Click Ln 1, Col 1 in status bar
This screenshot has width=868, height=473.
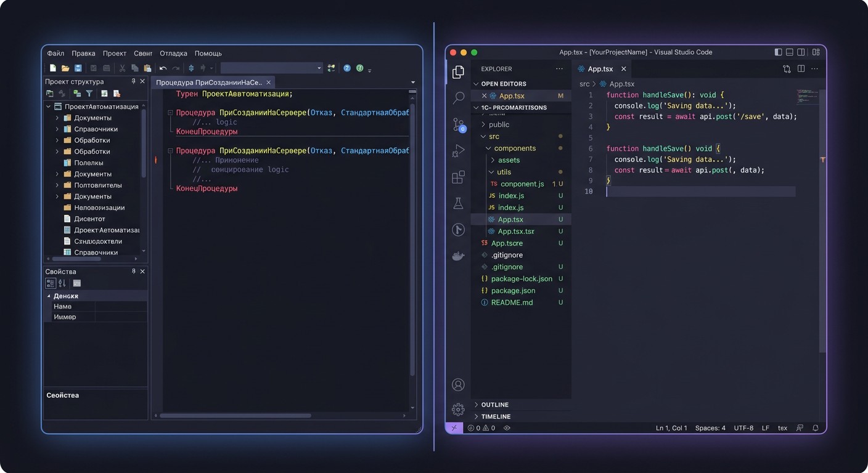click(671, 427)
